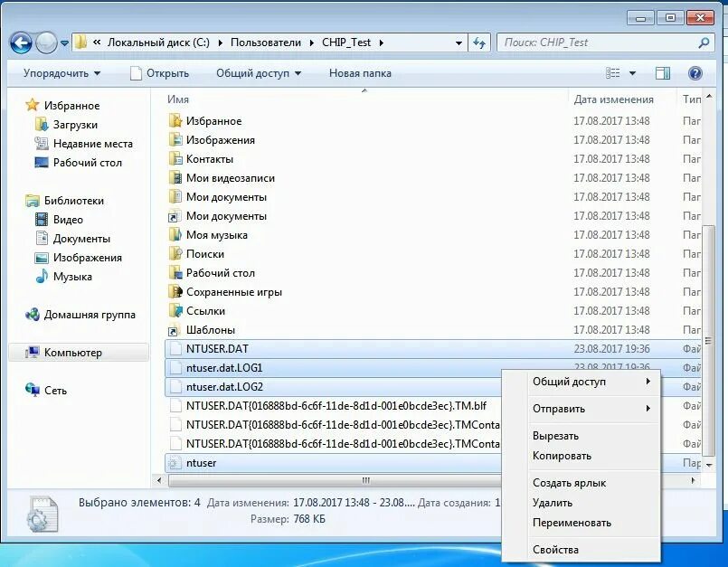Expand arrow after 'CHIP_Test' breadcrumb
The height and width of the screenshot is (567, 728).
pos(381,43)
